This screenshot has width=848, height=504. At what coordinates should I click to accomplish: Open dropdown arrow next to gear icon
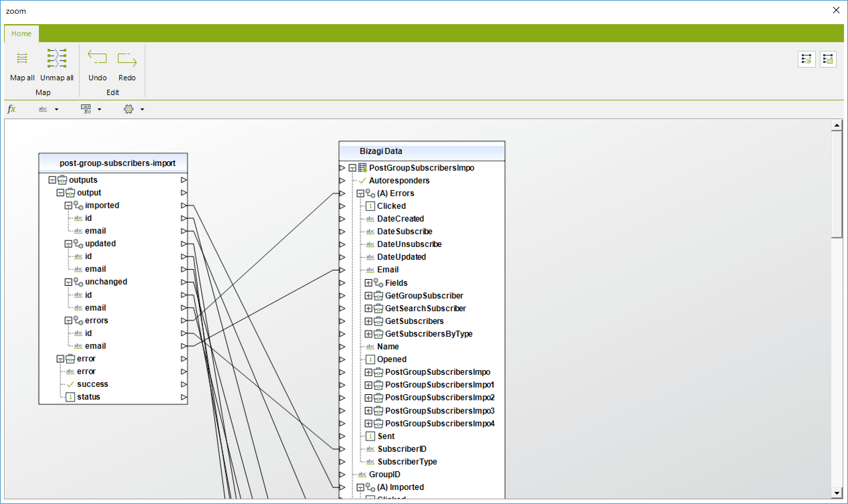pyautogui.click(x=142, y=109)
